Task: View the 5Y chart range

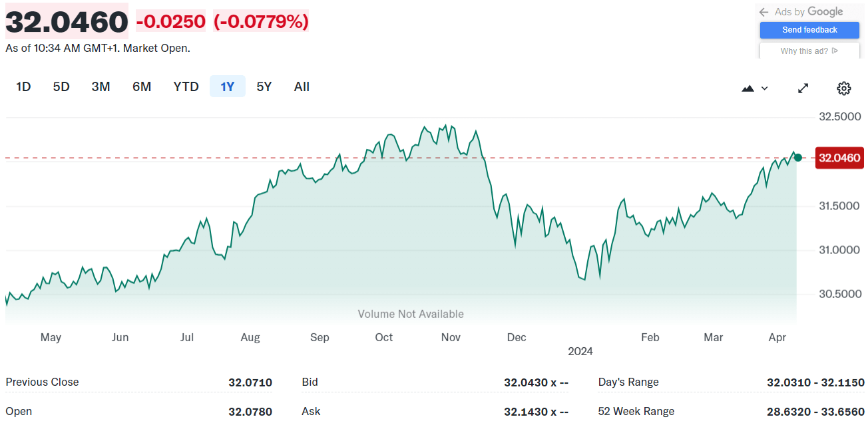Action: pos(264,86)
